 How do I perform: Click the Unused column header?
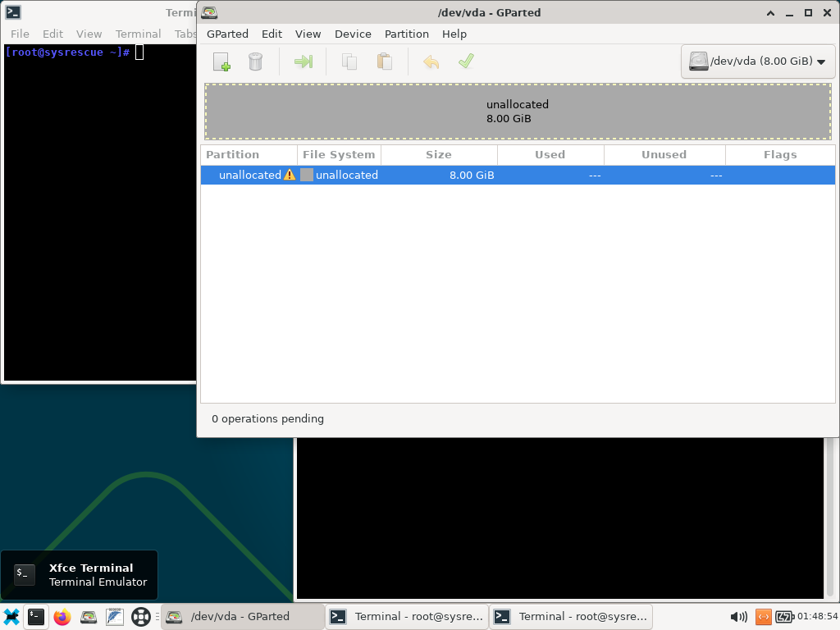[x=664, y=155]
